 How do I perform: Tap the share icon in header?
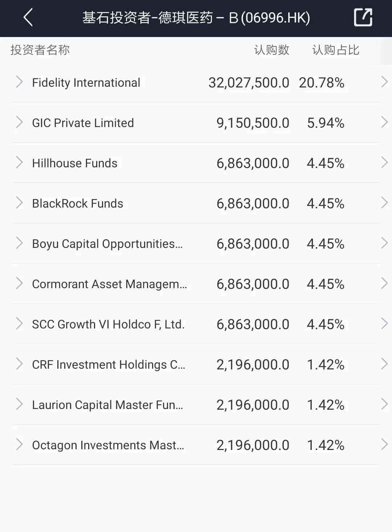(363, 17)
